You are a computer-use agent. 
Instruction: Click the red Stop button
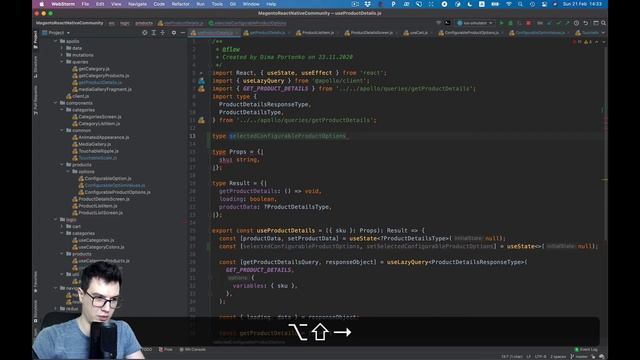(529, 23)
